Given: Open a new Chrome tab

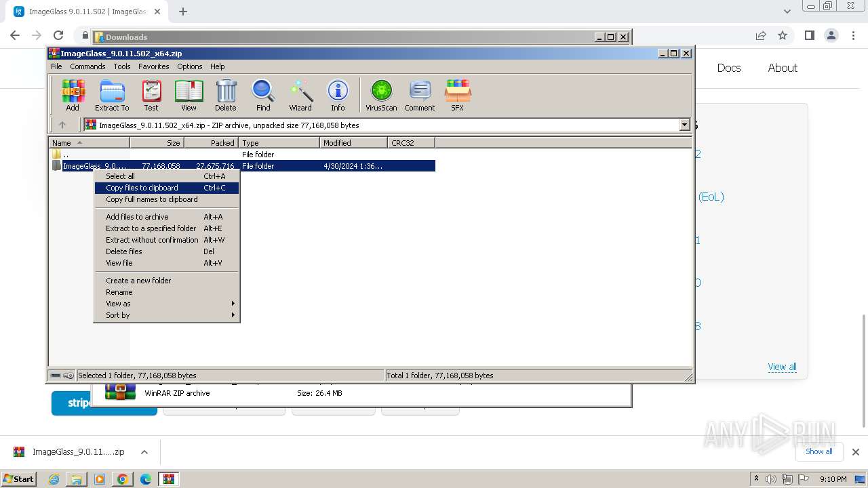Looking at the screenshot, I should 182,12.
